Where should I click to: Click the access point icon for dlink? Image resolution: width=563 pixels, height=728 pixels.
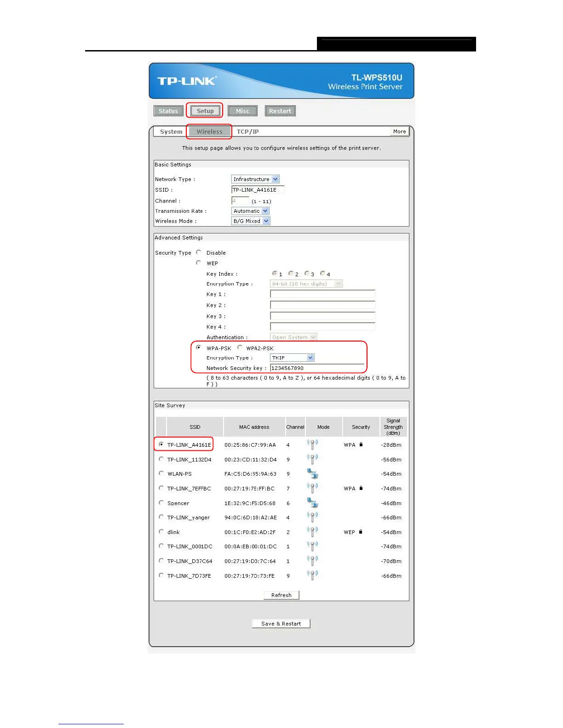[312, 531]
